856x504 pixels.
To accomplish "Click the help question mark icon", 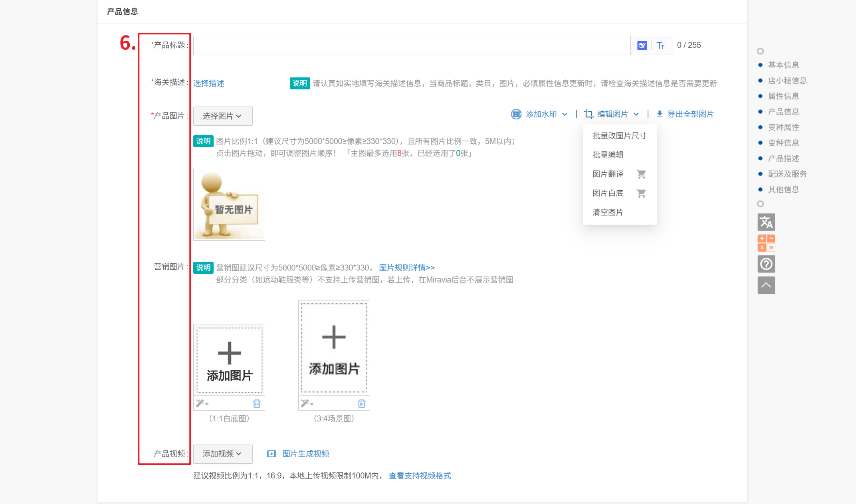I will [x=766, y=264].
